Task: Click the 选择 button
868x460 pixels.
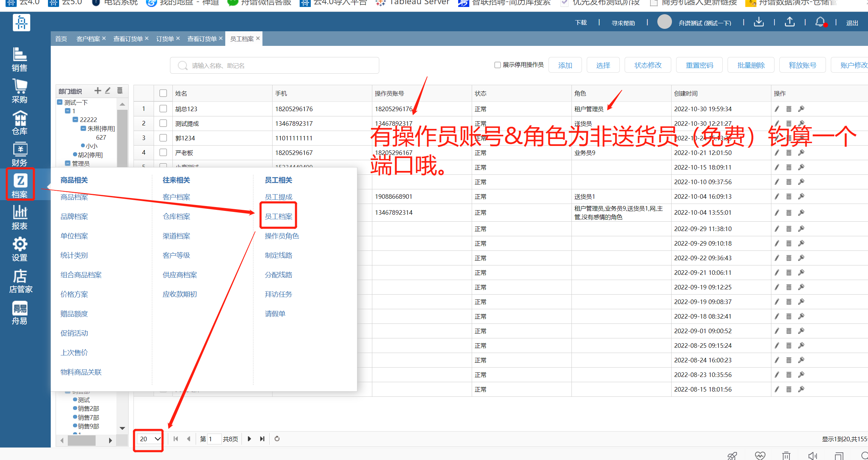Action: coord(603,65)
